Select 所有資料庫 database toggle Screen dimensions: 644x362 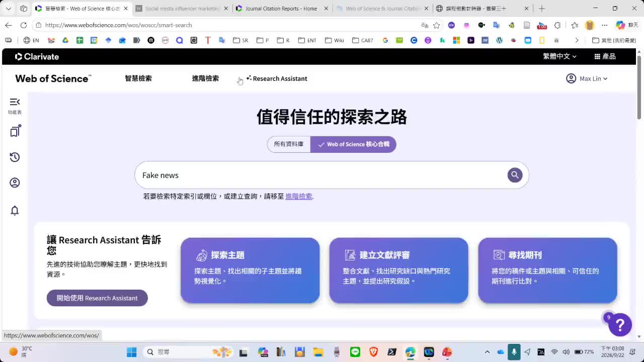click(x=289, y=144)
